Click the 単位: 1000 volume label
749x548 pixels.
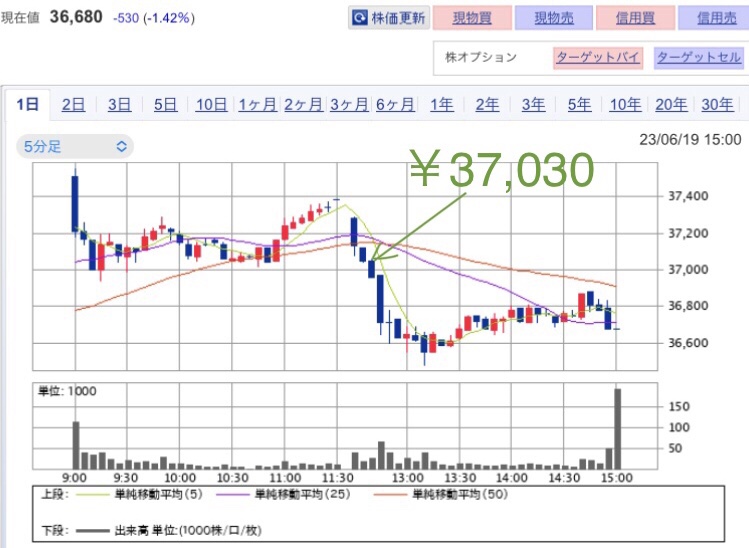click(x=67, y=391)
